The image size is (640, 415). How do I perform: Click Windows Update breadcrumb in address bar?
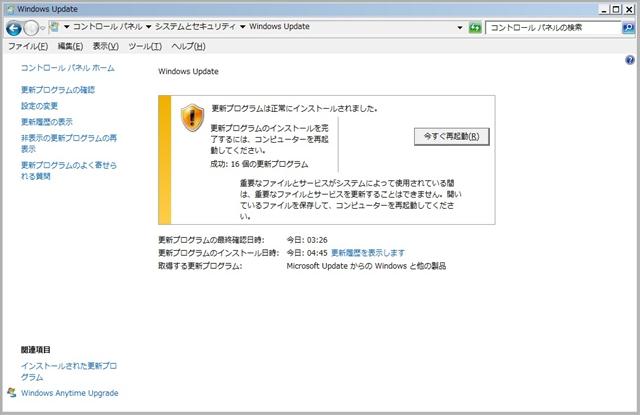[x=279, y=27]
